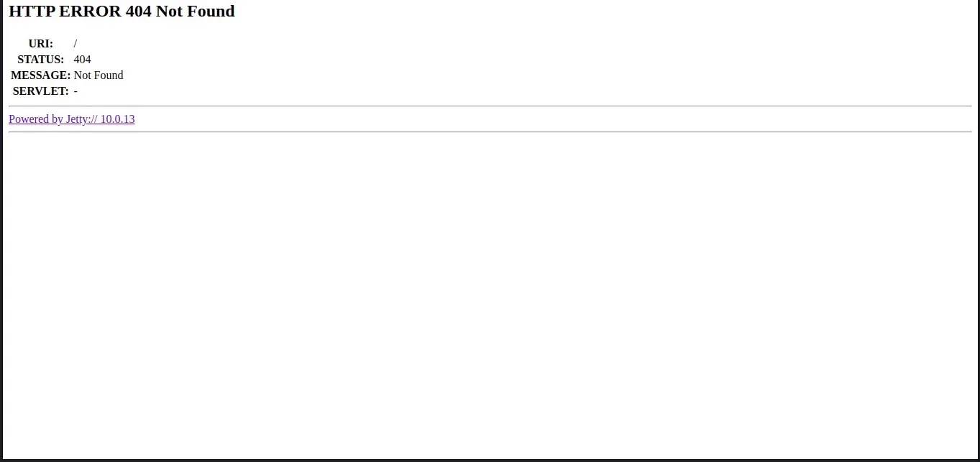980x462 pixels.
Task: Click the empty white page area below the rules
Action: (x=490, y=295)
